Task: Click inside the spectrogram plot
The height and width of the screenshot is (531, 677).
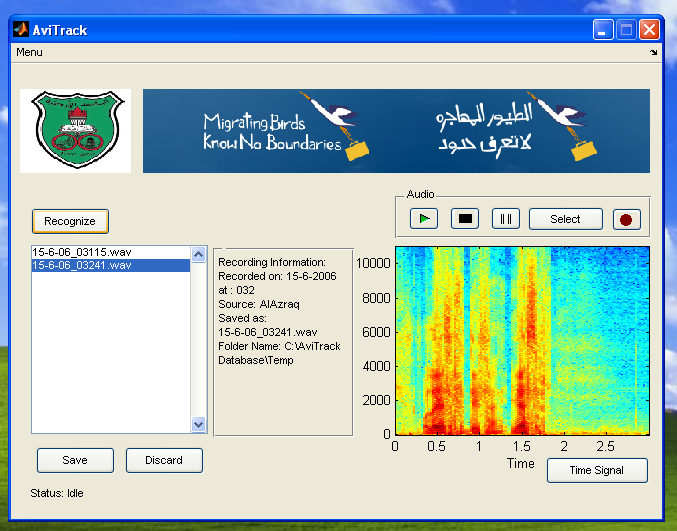Action: click(x=522, y=341)
